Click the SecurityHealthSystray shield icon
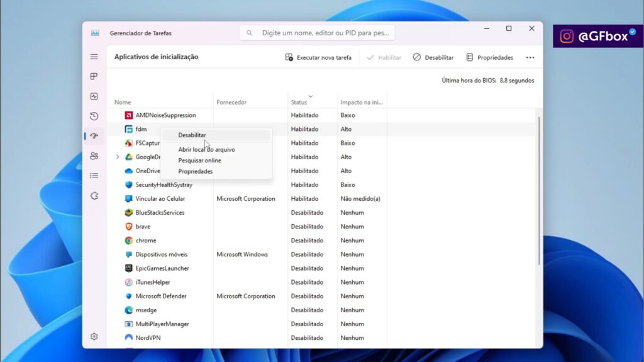Viewport: 644px width, 362px height. pos(128,184)
